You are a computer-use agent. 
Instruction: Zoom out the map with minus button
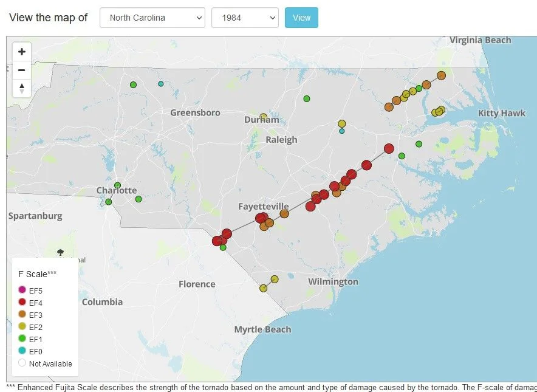click(x=22, y=70)
